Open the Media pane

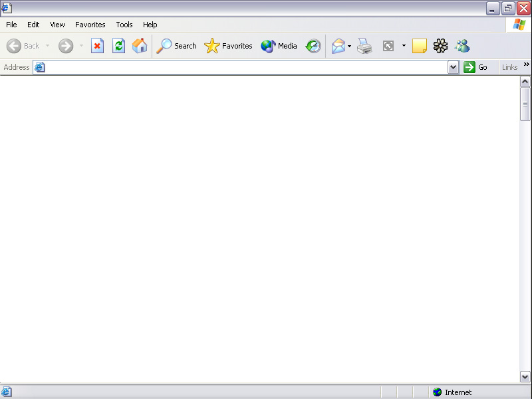pyautogui.click(x=279, y=46)
